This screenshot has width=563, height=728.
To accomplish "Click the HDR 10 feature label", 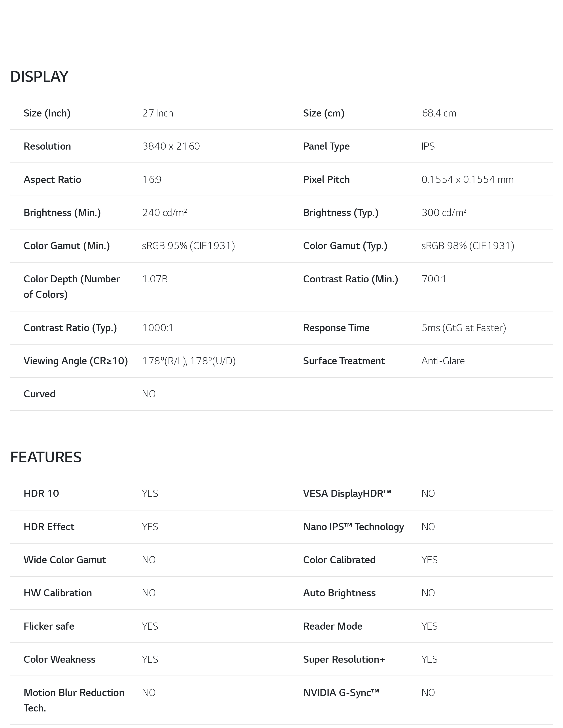I will (x=41, y=493).
